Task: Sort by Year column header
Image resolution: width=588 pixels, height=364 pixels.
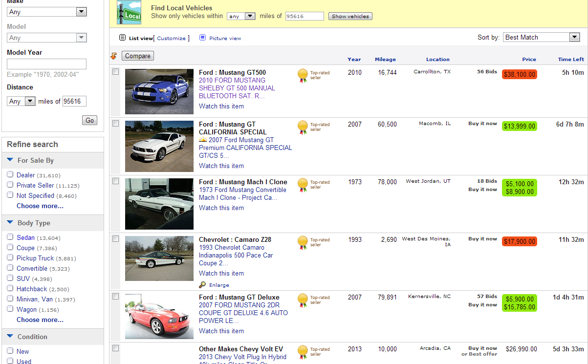Action: coord(354,59)
